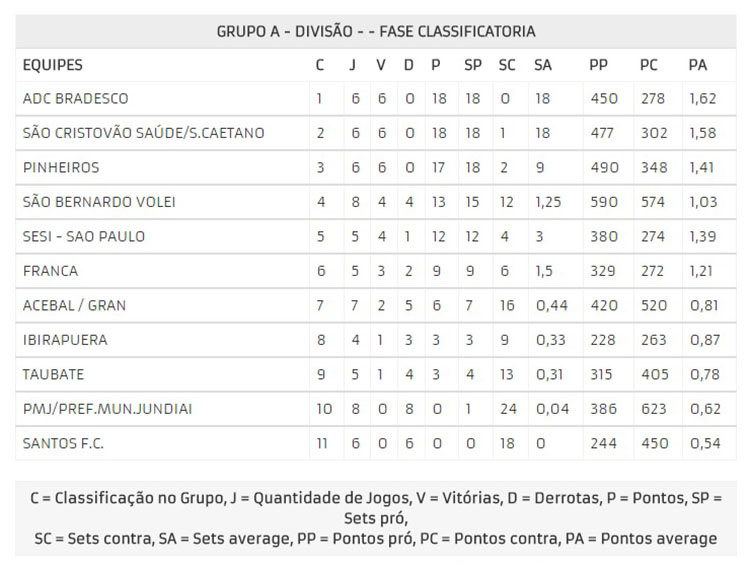Click the FRANCA team name
The height and width of the screenshot is (564, 750).
click(x=50, y=271)
